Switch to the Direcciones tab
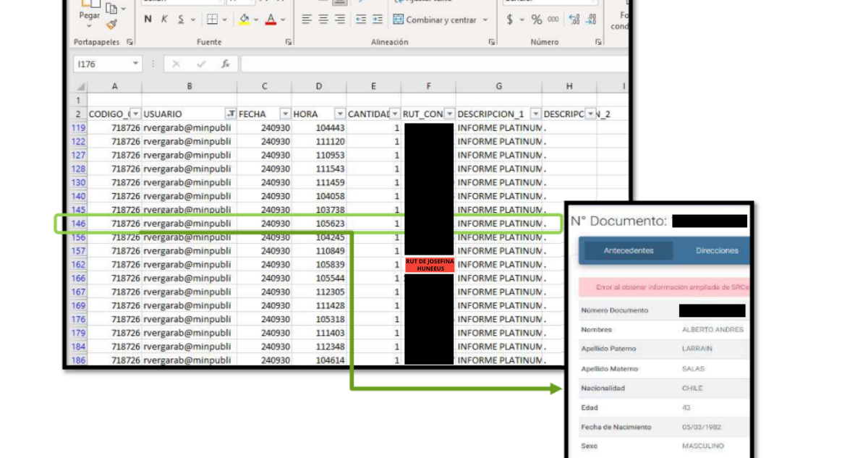Viewport: 868px width, 458px height. point(717,250)
